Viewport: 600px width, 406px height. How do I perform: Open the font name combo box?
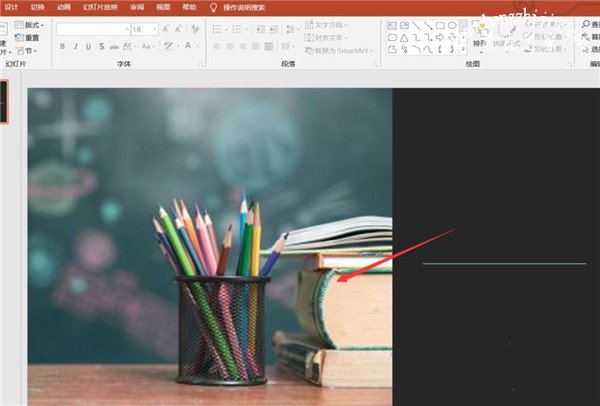tap(93, 29)
